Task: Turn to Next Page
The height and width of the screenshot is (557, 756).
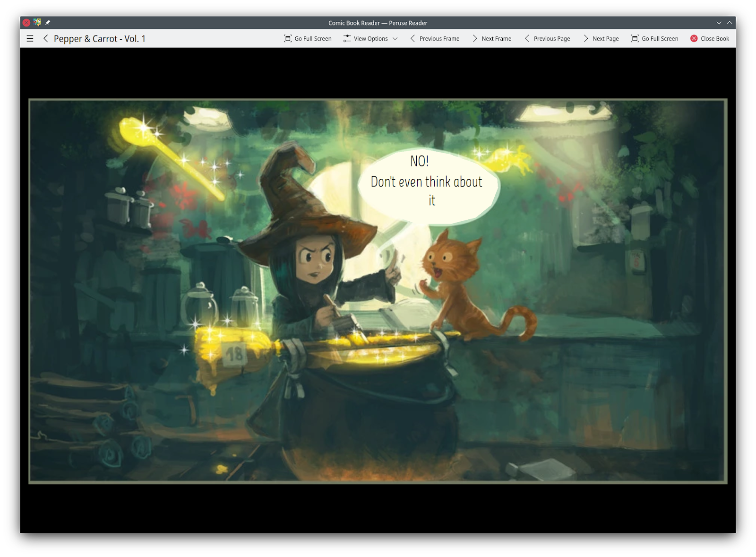Action: tap(601, 39)
